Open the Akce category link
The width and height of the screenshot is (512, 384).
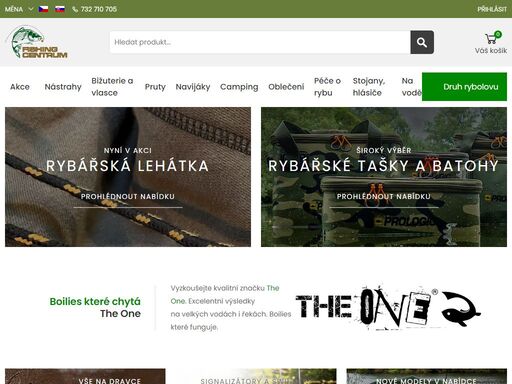[20, 87]
